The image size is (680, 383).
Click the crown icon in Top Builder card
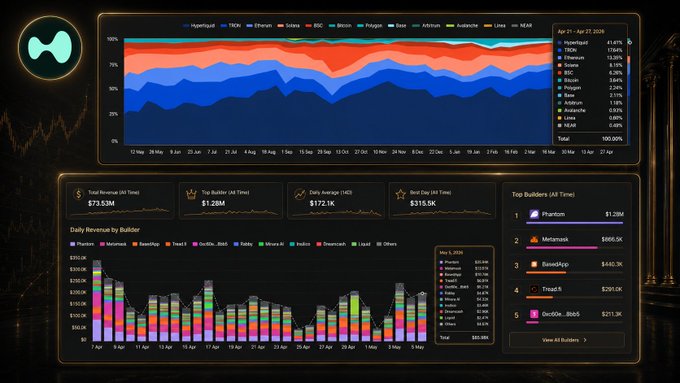point(191,194)
